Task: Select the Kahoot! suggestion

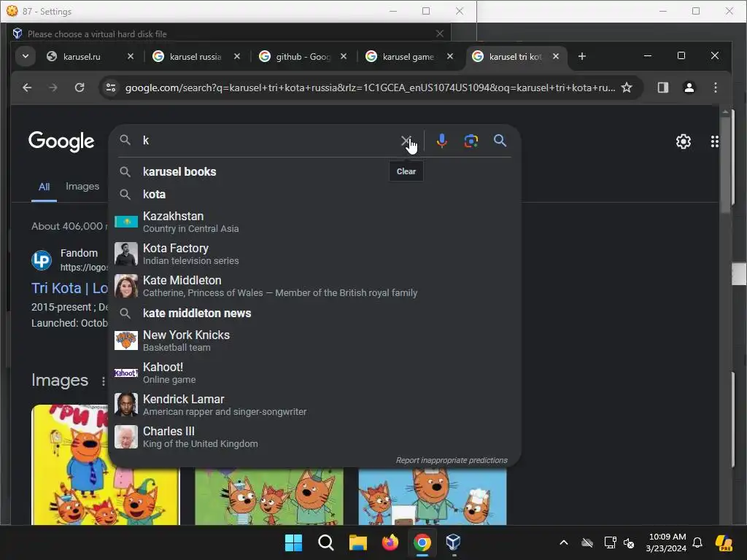Action: 314,373
